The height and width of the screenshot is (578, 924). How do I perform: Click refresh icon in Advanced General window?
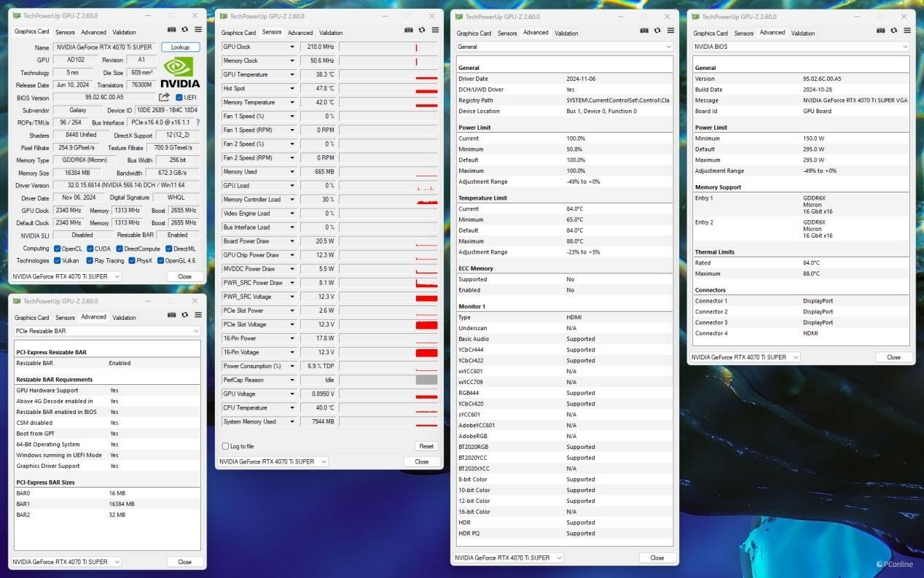657,31
